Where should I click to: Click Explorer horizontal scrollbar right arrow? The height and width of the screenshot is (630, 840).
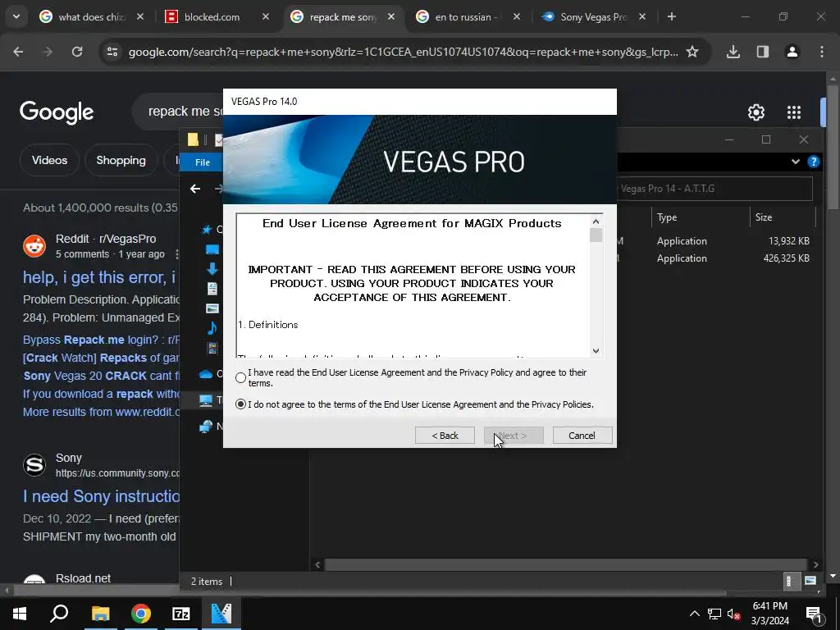(815, 564)
